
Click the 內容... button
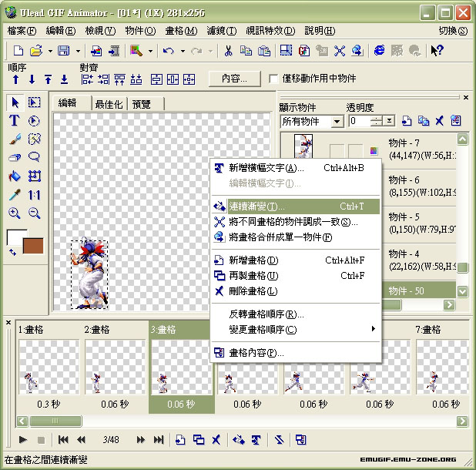pos(233,79)
